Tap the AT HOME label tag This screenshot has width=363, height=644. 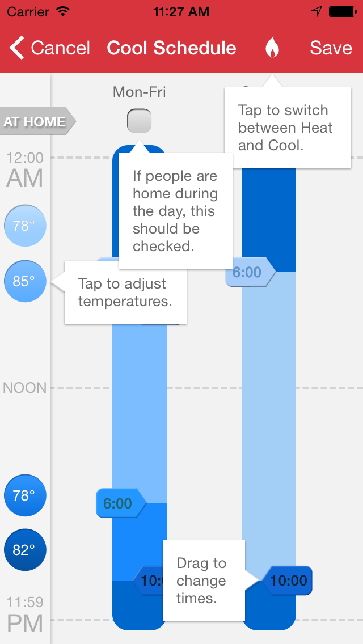pyautogui.click(x=36, y=121)
